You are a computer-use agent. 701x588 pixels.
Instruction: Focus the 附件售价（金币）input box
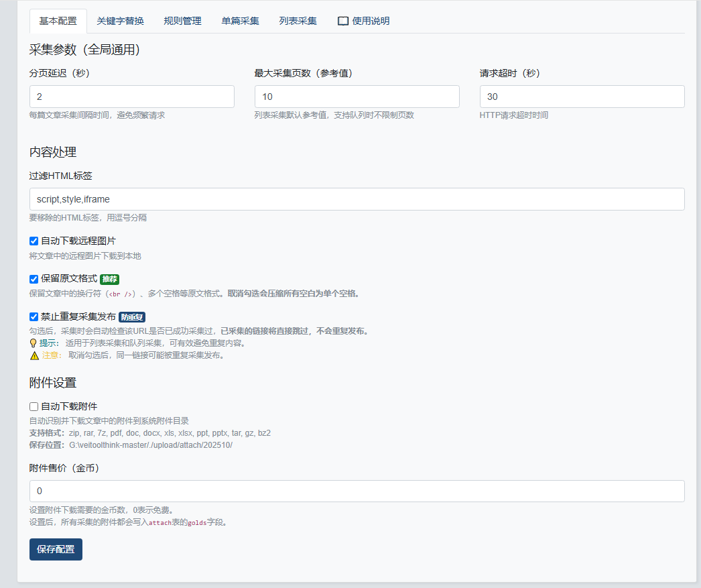[357, 491]
